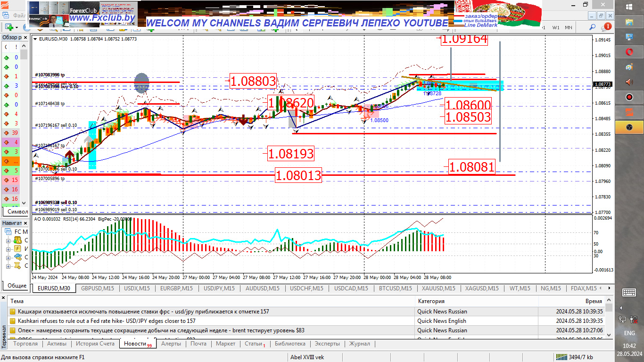
Task: Open the GBPUSD,M15 chart tab
Action: pyautogui.click(x=98, y=288)
